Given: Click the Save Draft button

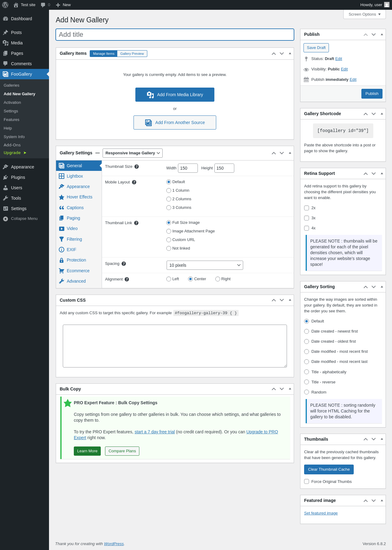Looking at the screenshot, I should tap(316, 48).
